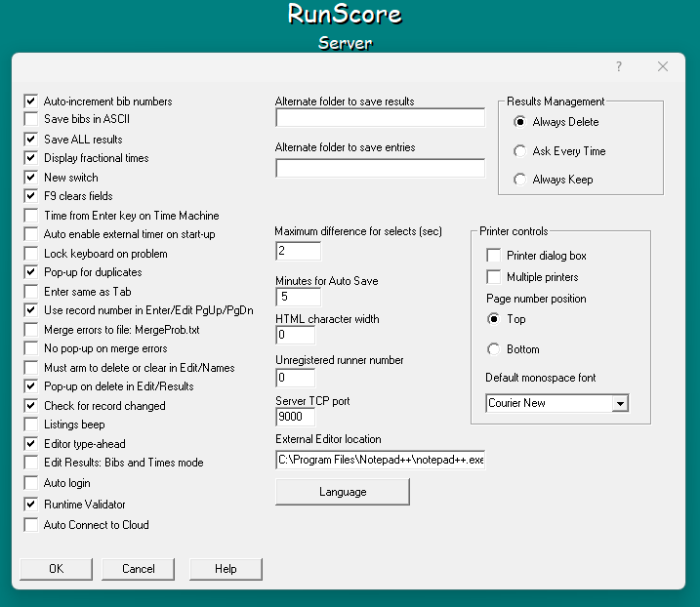Uncheck Auto-increment bib numbers

pyautogui.click(x=31, y=101)
